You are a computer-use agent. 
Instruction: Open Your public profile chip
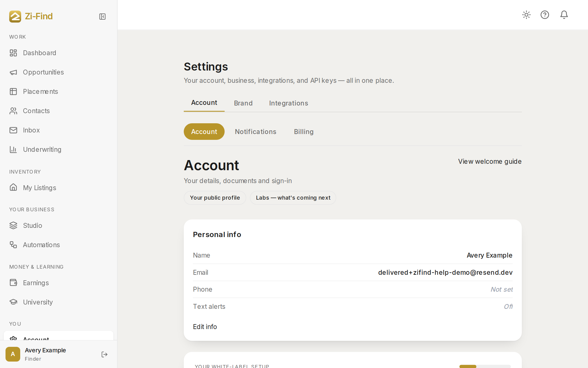pos(215,198)
